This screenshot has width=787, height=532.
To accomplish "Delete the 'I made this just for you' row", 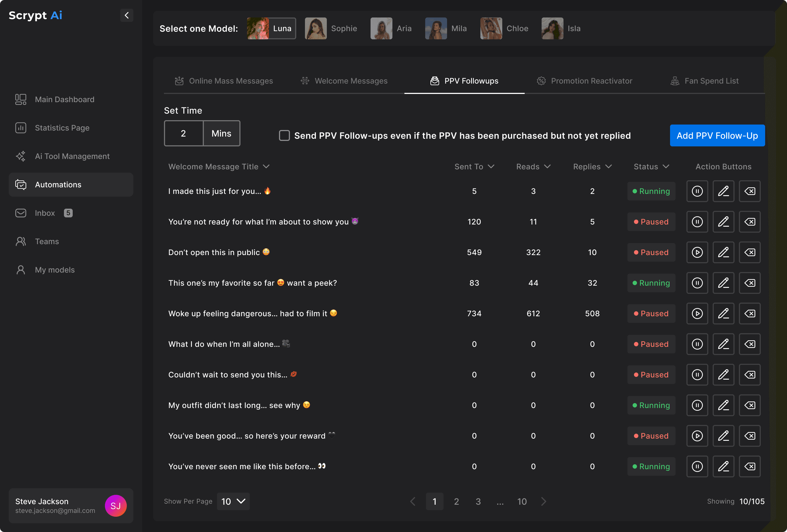I will (x=749, y=191).
